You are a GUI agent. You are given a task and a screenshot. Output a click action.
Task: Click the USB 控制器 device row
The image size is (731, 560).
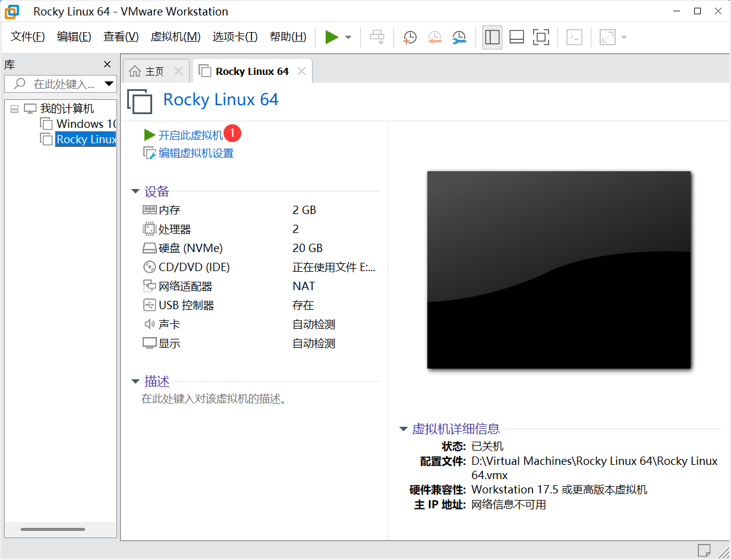pyautogui.click(x=260, y=305)
